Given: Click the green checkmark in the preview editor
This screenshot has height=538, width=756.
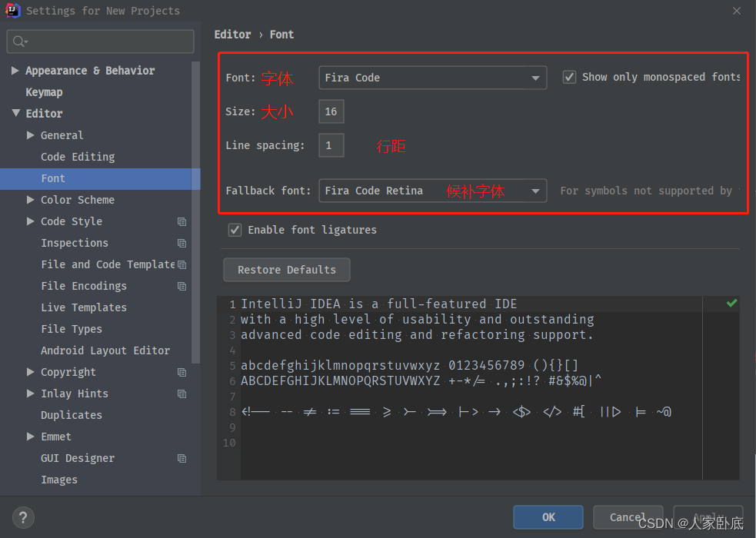Looking at the screenshot, I should [x=731, y=303].
